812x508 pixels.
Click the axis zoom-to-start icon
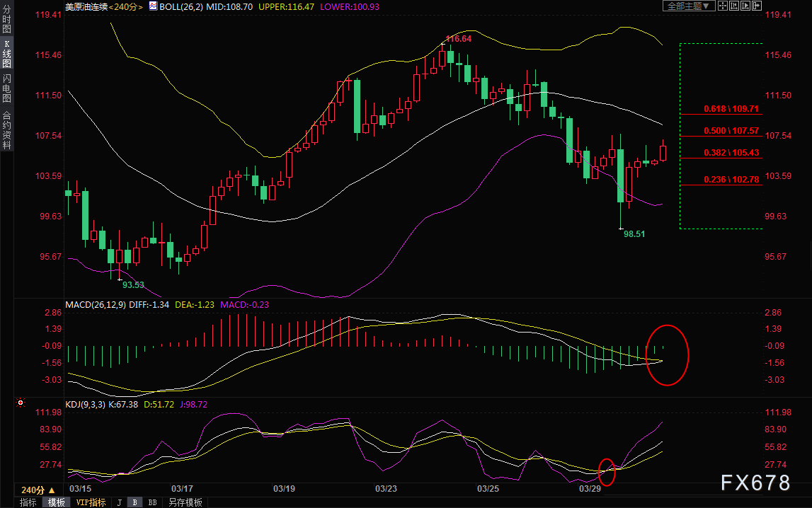[734, 6]
